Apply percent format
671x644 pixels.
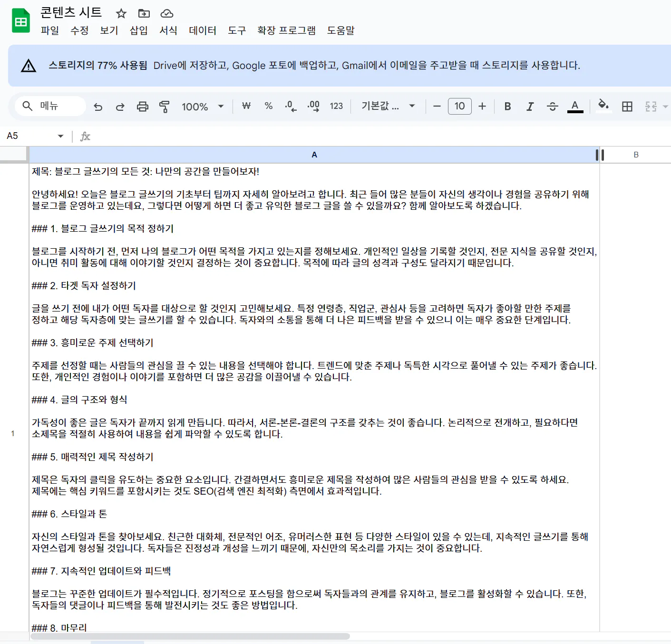269,106
